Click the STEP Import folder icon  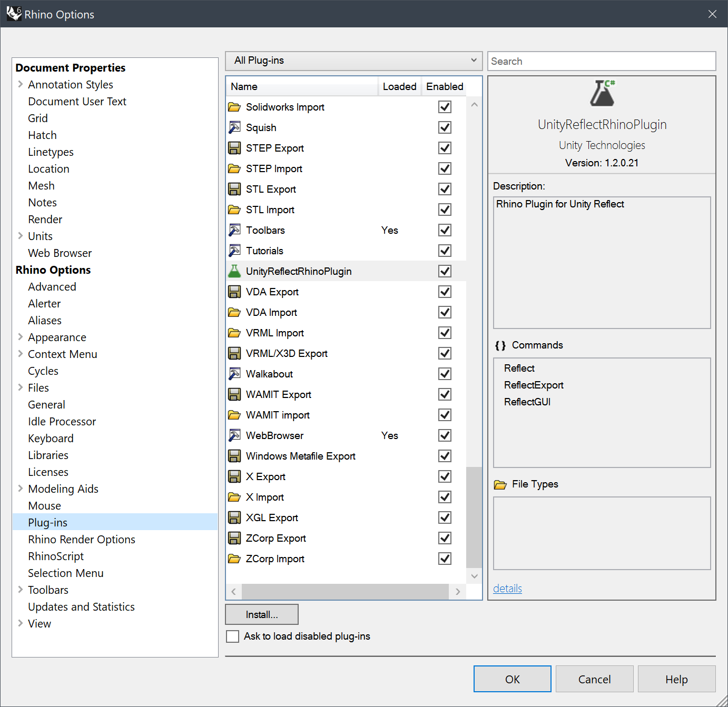(234, 168)
